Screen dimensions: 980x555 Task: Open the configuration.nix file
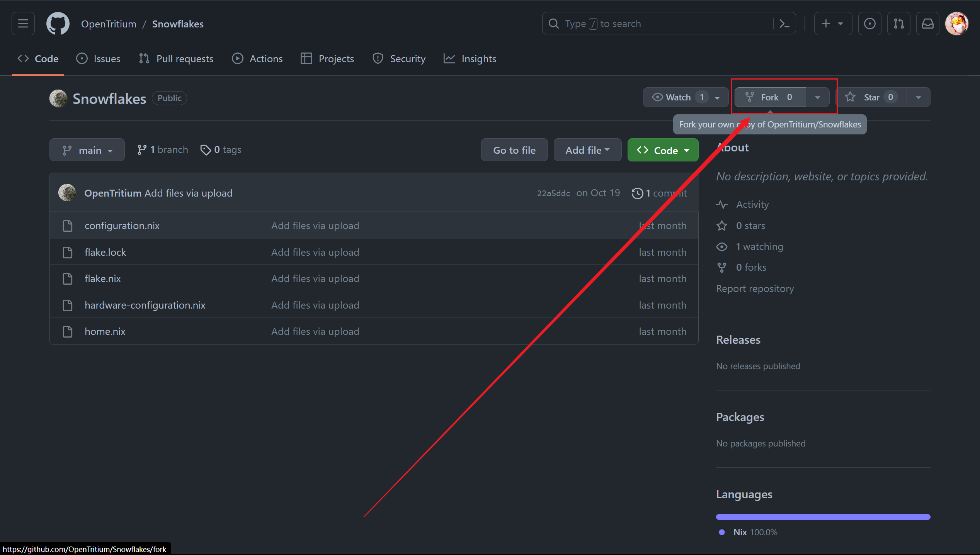(x=122, y=226)
